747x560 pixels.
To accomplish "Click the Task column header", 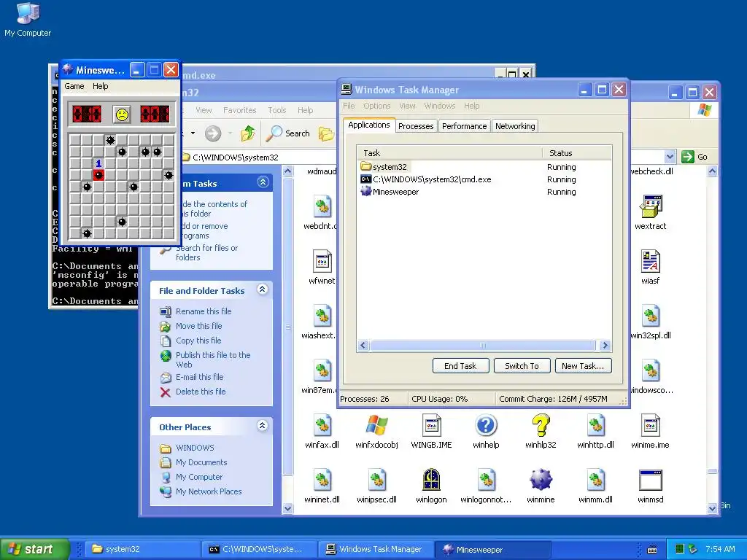I will point(449,153).
